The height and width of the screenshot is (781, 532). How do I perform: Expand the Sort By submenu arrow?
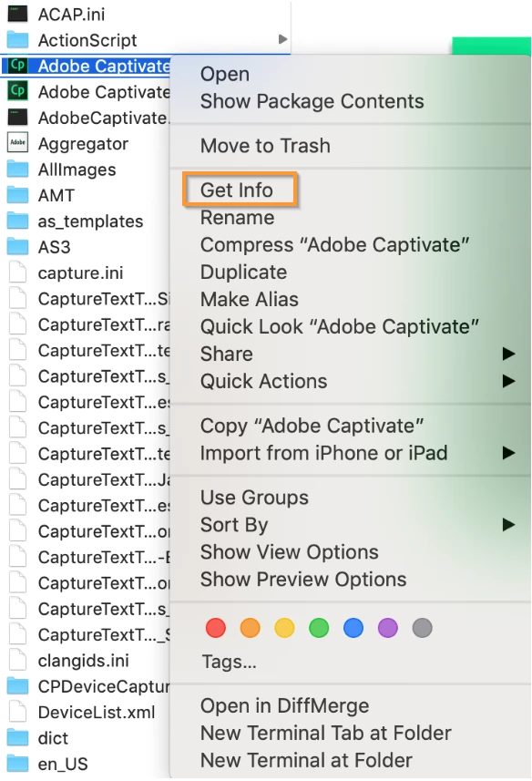508,525
